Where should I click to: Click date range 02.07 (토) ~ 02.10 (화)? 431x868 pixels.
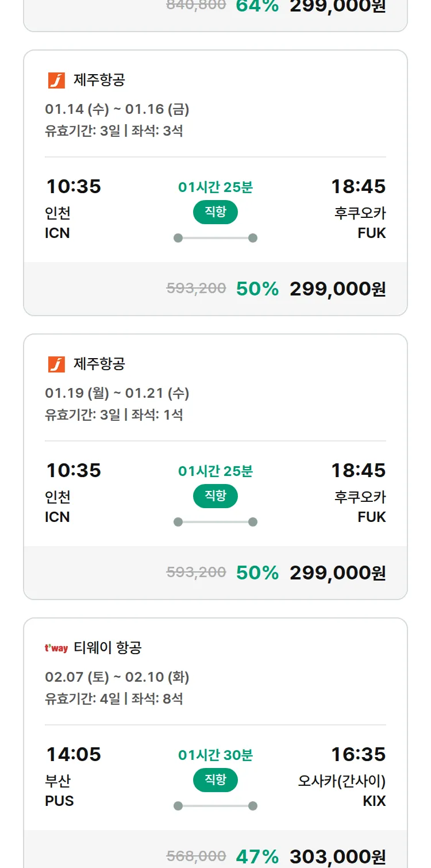click(x=117, y=677)
